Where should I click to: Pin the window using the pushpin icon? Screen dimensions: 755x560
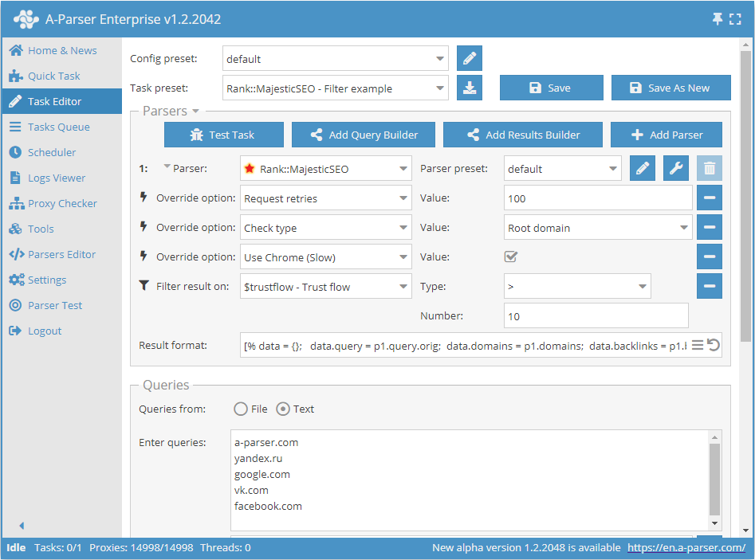(x=718, y=18)
